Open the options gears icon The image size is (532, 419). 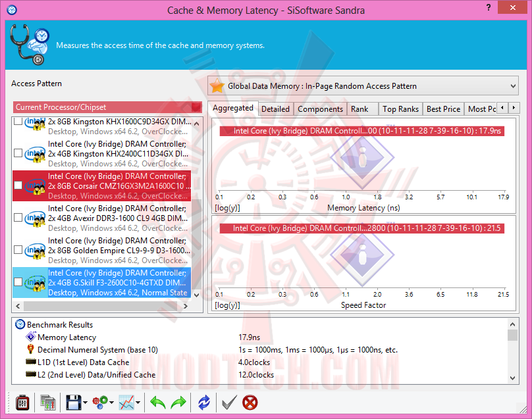pyautogui.click(x=100, y=403)
